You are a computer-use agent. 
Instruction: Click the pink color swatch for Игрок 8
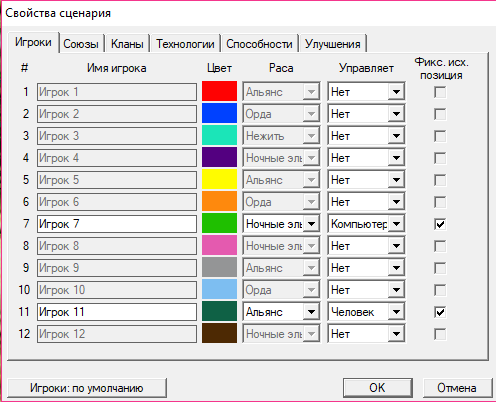219,245
